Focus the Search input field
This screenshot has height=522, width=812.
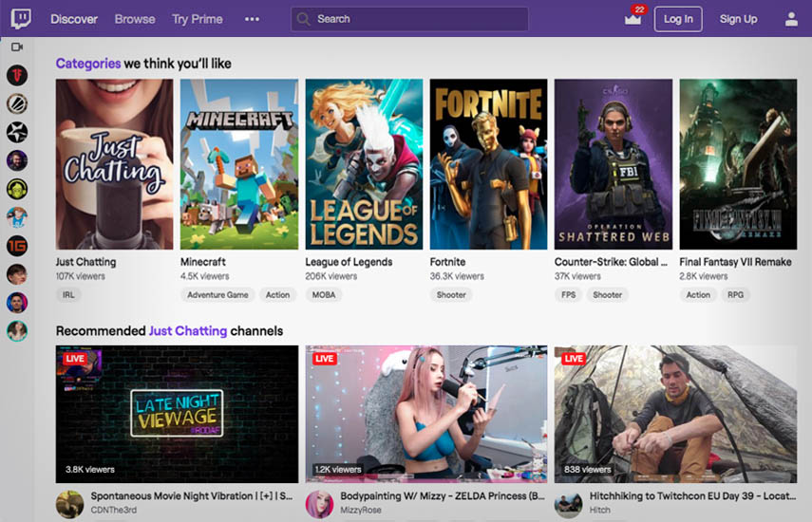click(x=409, y=19)
